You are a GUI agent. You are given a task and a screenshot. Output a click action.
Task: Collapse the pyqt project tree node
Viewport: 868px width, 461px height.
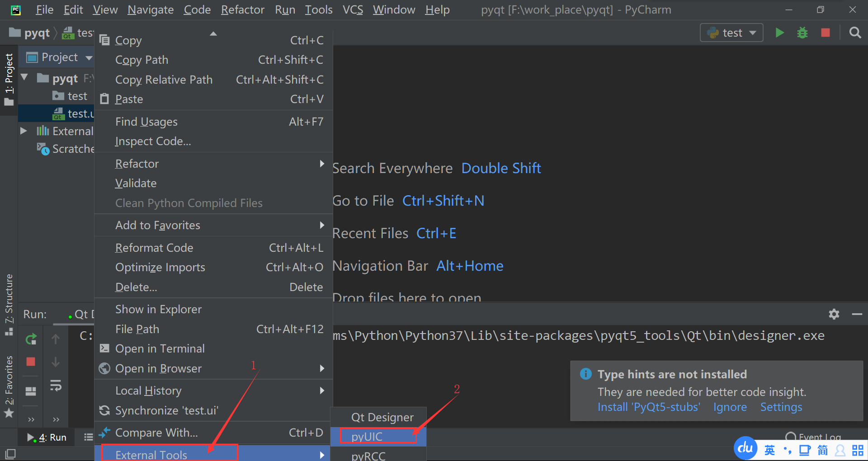pyautogui.click(x=24, y=78)
